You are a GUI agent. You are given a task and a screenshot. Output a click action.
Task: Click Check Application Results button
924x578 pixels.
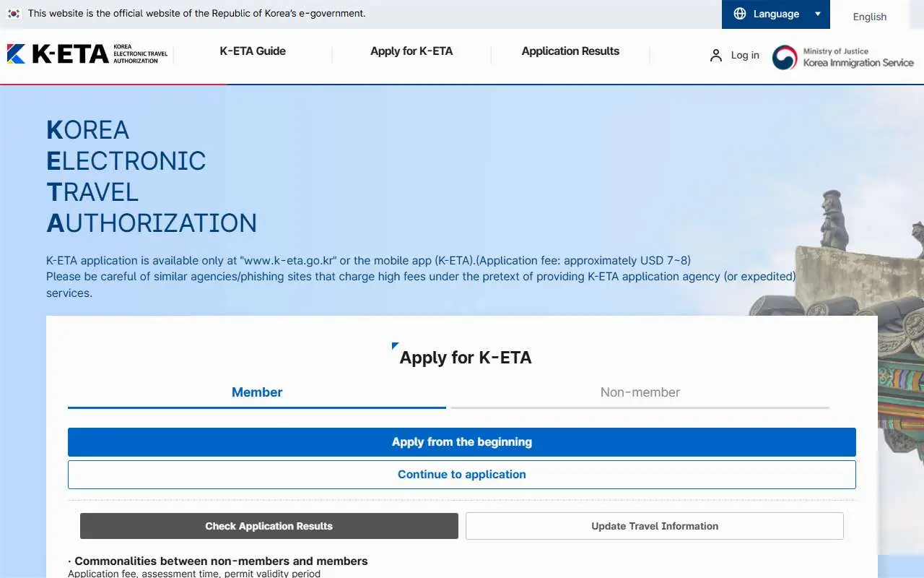click(x=269, y=526)
